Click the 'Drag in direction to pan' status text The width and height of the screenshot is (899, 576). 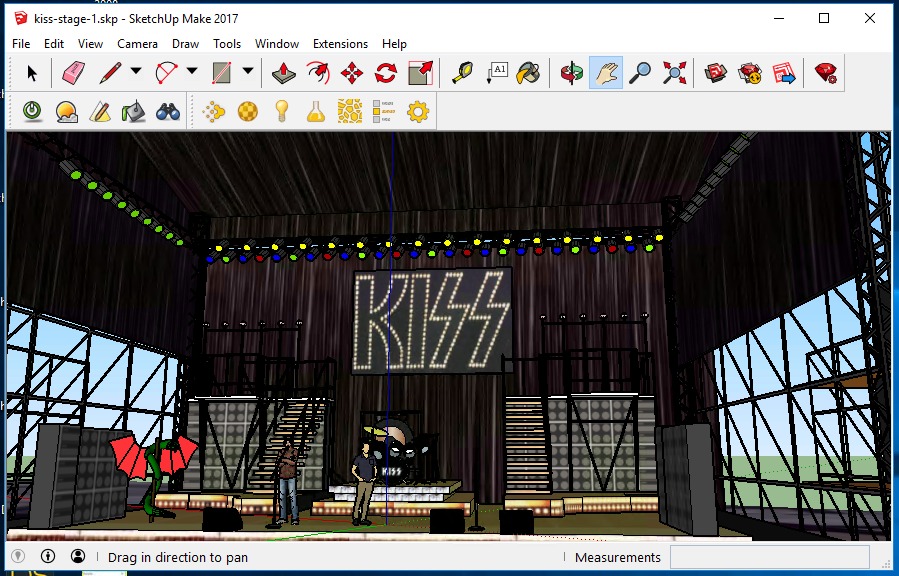pyautogui.click(x=178, y=557)
